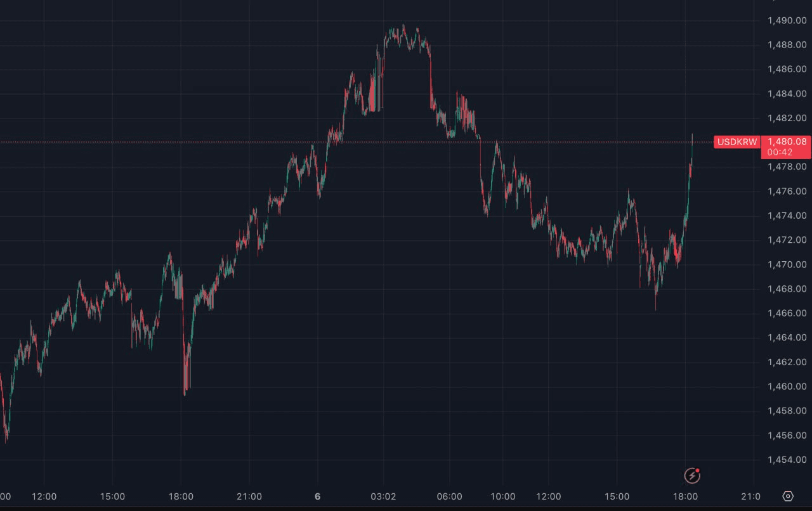
Task: Click the 1,460.00 level on price scale
Action: (787, 386)
